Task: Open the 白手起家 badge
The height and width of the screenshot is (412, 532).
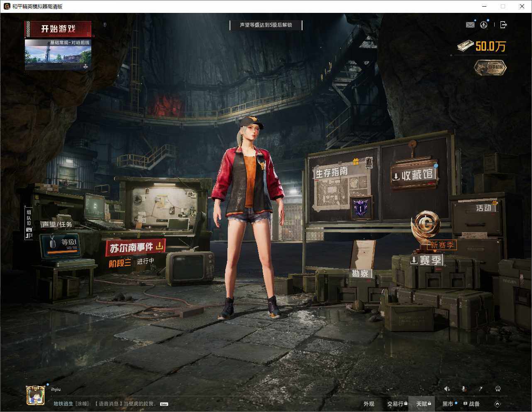Action: [491, 67]
